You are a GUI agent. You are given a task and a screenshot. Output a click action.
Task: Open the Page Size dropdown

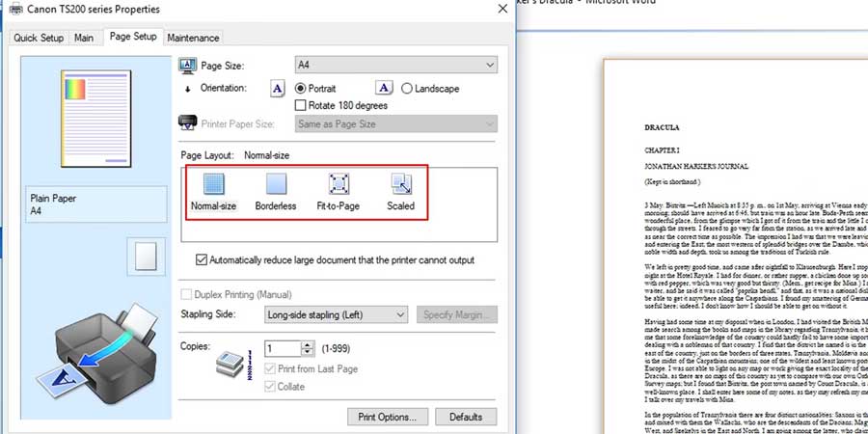(x=395, y=65)
